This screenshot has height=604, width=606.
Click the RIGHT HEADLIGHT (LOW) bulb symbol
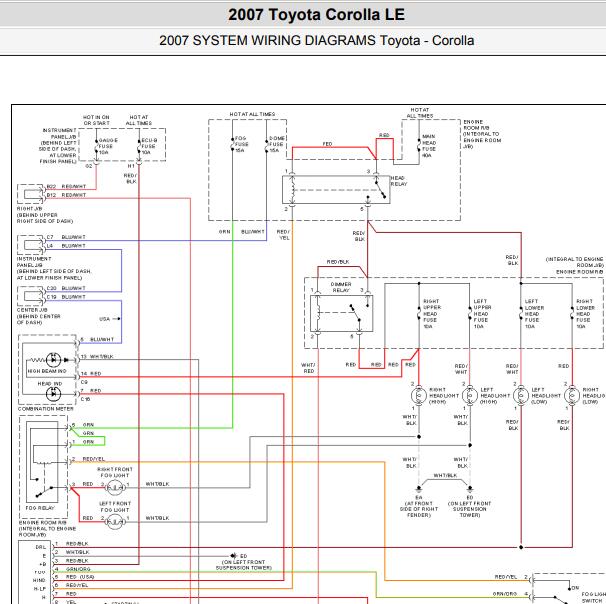[x=572, y=396]
